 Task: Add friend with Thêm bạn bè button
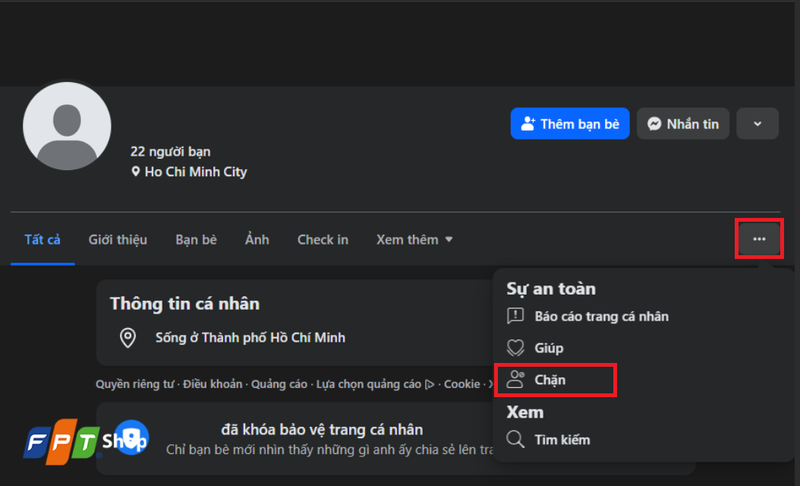pos(570,123)
